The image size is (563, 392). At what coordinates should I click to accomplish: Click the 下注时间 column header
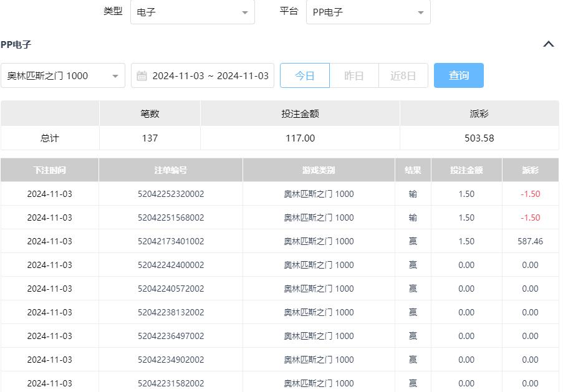pyautogui.click(x=49, y=170)
